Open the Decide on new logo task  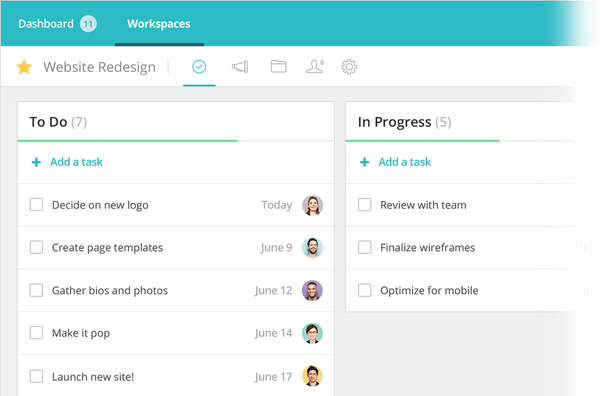pyautogui.click(x=100, y=205)
